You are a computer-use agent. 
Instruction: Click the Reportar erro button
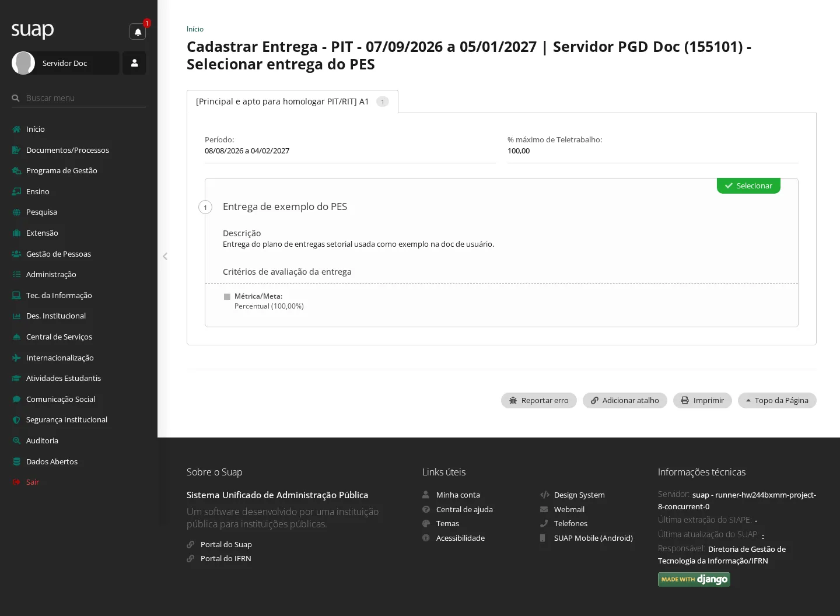539,400
